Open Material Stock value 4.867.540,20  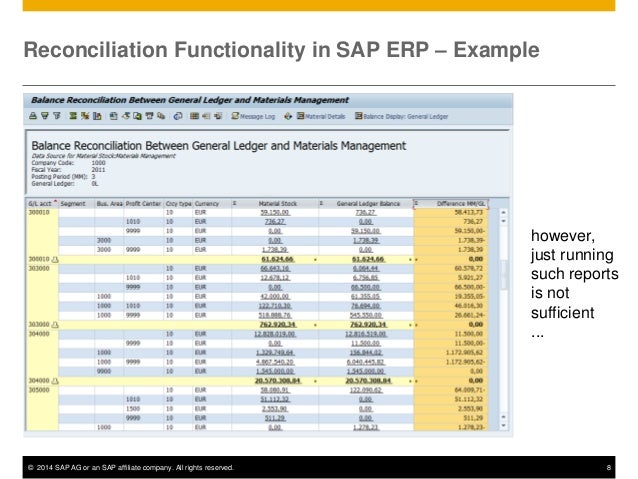coord(275,362)
